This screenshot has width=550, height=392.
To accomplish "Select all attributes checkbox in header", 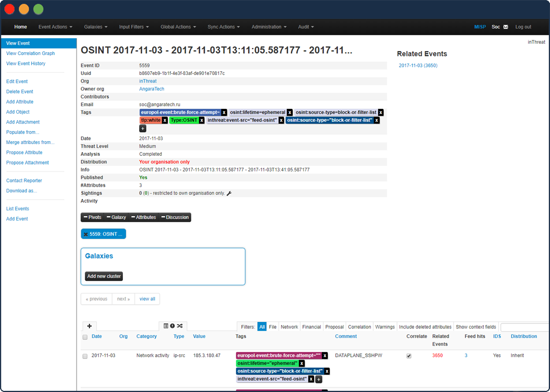I will click(85, 338).
